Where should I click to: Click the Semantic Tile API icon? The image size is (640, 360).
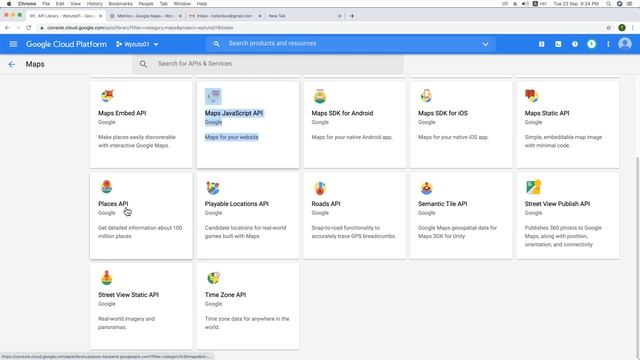point(427,188)
